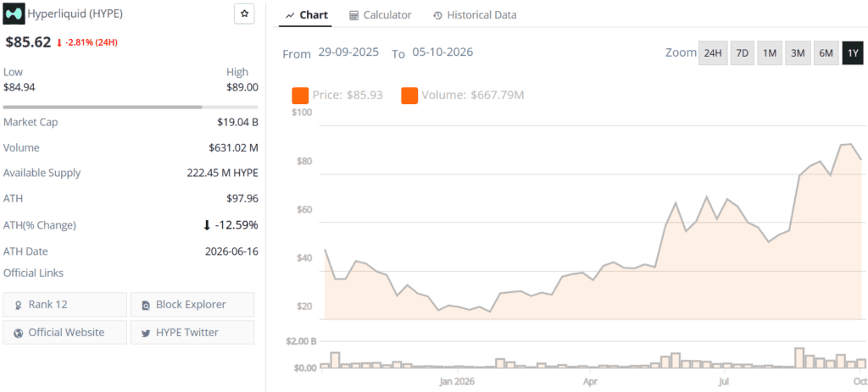Select the 1Y zoom range
Image resolution: width=868 pixels, height=392 pixels.
853,53
